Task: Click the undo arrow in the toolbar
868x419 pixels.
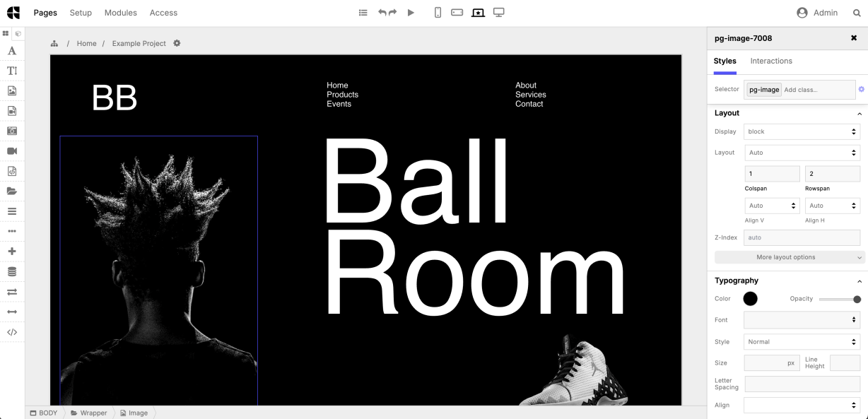Action: click(x=381, y=12)
